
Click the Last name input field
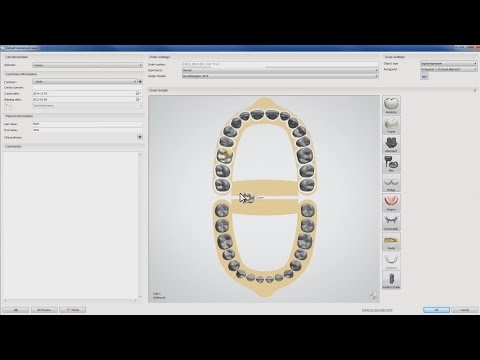87,124
